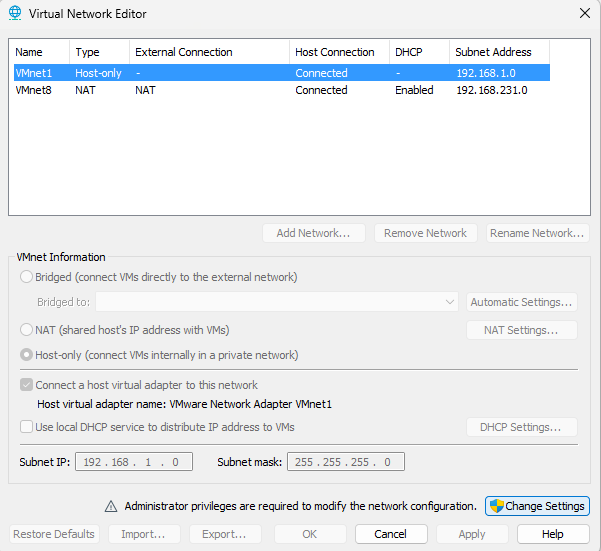Close the Virtual Network Editor window

pyautogui.click(x=585, y=13)
